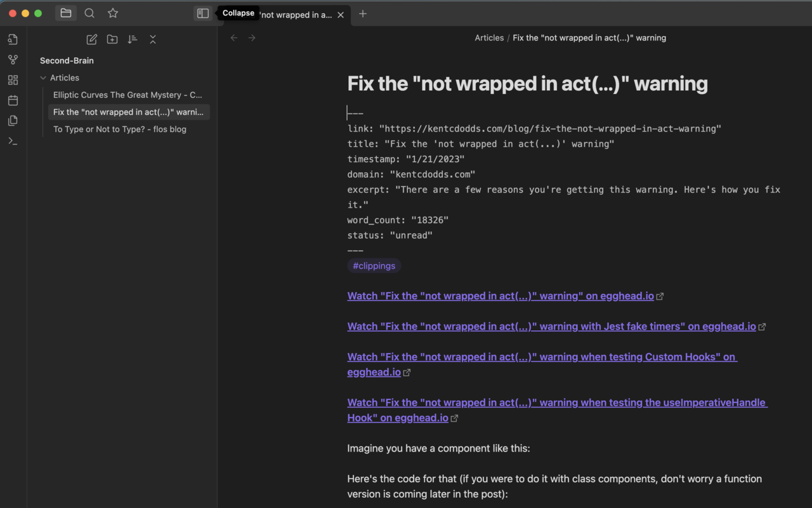Click 'Imagine you have a component' paragraph
812x508 pixels.
[x=438, y=448]
